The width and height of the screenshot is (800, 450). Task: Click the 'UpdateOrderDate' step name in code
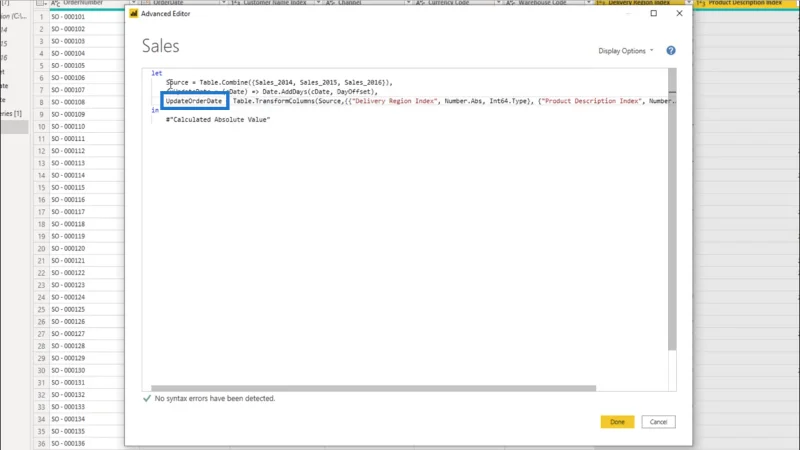click(x=194, y=101)
